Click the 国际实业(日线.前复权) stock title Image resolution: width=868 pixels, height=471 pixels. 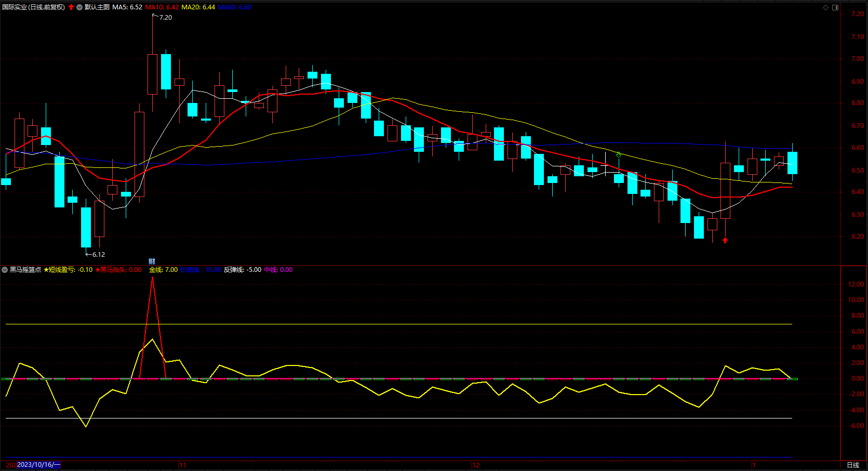click(34, 7)
